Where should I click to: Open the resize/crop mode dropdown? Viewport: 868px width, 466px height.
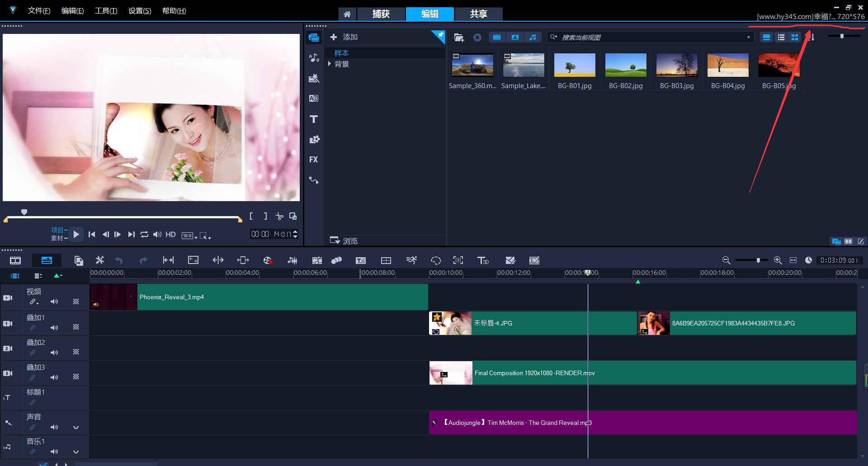[x=205, y=235]
